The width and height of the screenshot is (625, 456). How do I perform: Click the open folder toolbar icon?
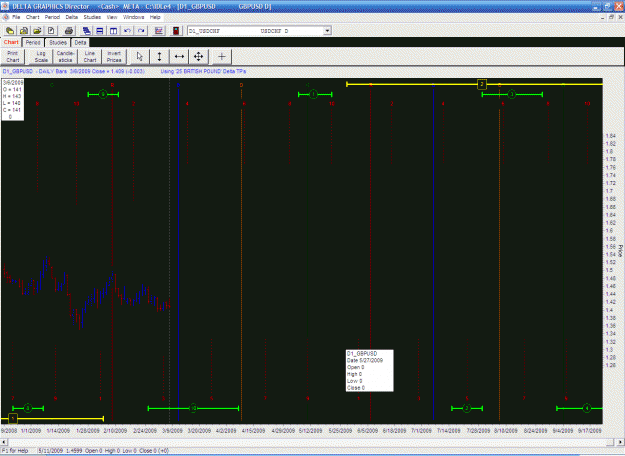37,31
